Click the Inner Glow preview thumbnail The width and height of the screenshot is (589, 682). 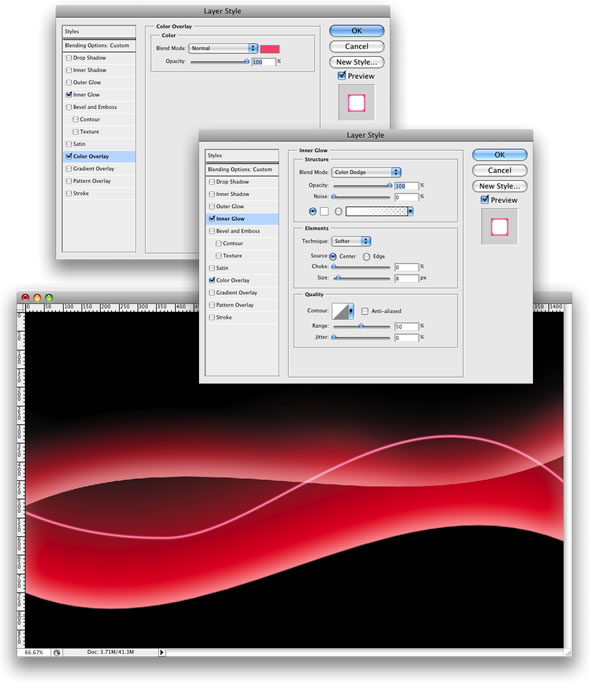point(499,227)
